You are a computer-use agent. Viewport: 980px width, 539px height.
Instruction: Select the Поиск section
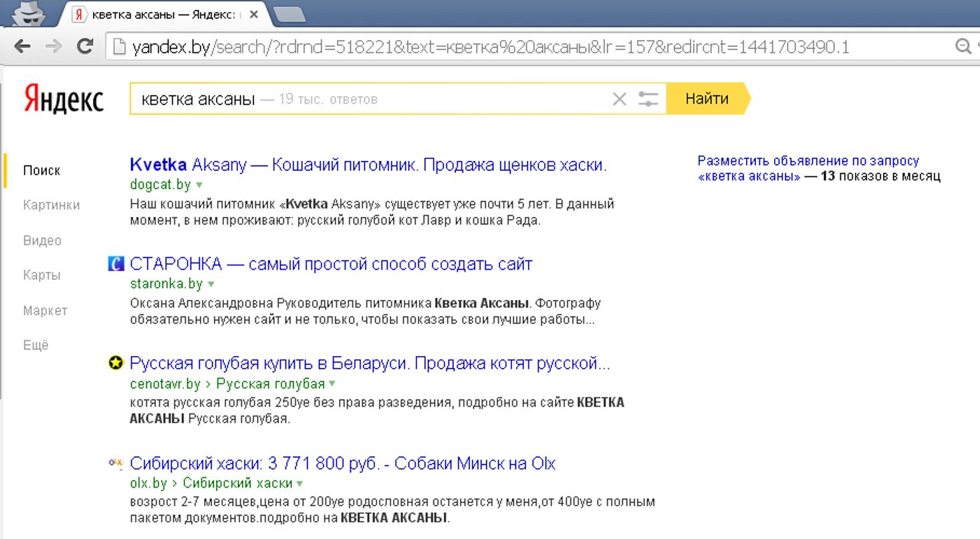41,170
